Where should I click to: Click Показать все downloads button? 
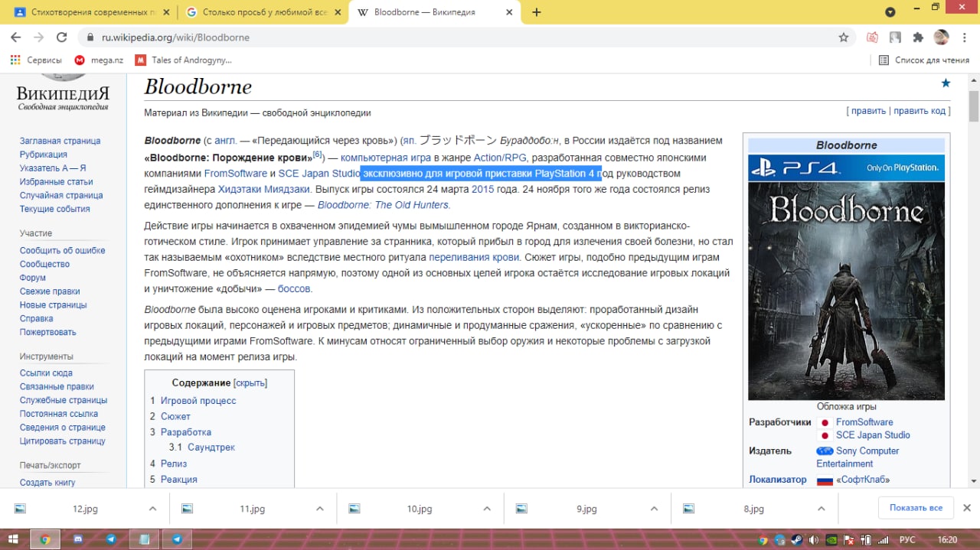coord(916,508)
